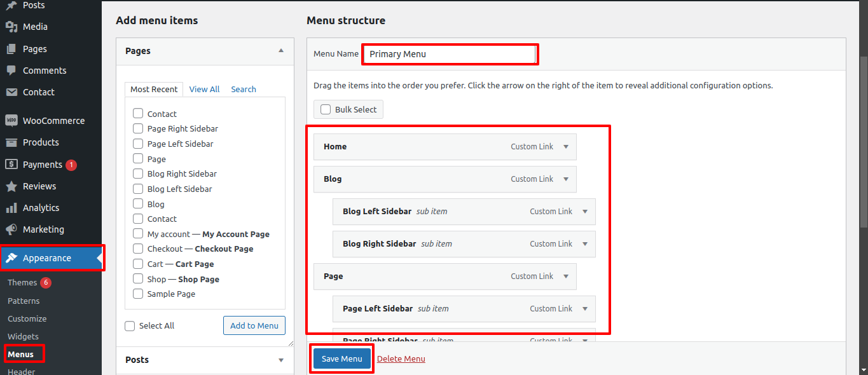Click the Media library icon in sidebar
The height and width of the screenshot is (375, 868).
point(11,27)
